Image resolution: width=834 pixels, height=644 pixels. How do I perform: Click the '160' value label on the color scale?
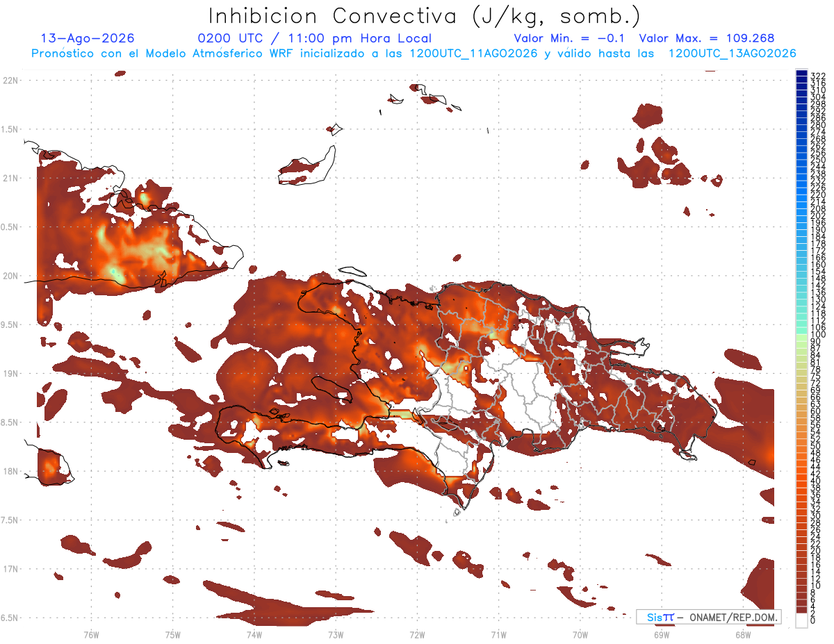[x=817, y=265]
